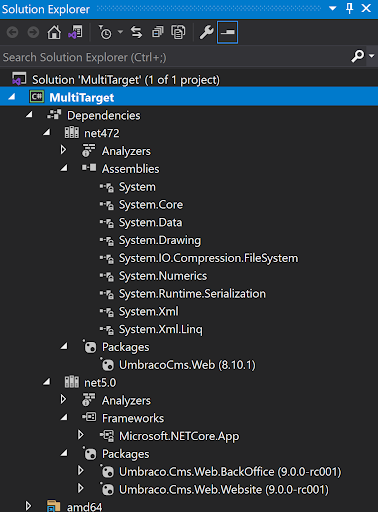Viewport: 378px width, 512px height.
Task: Select System.Data assembly
Action: click(x=151, y=222)
